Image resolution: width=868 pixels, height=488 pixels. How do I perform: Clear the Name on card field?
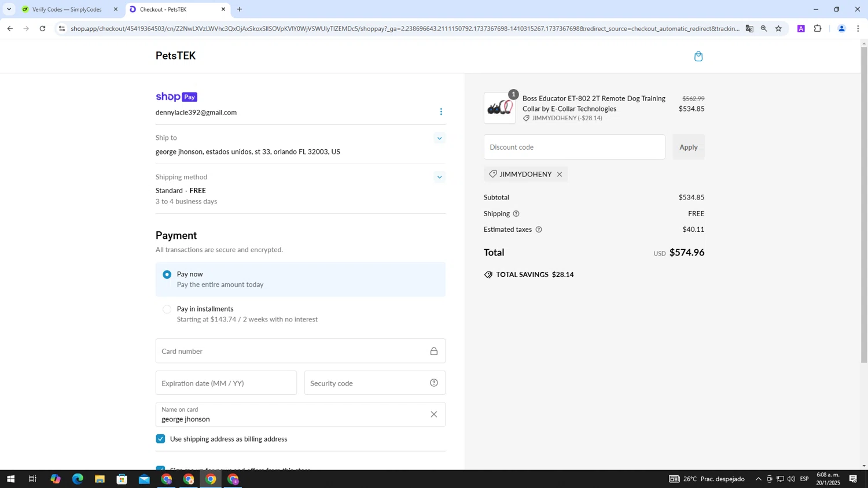[433, 415]
